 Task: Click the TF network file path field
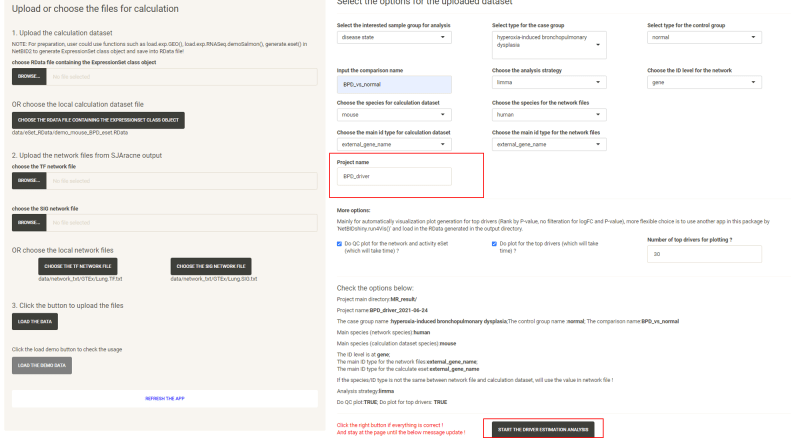click(182, 181)
